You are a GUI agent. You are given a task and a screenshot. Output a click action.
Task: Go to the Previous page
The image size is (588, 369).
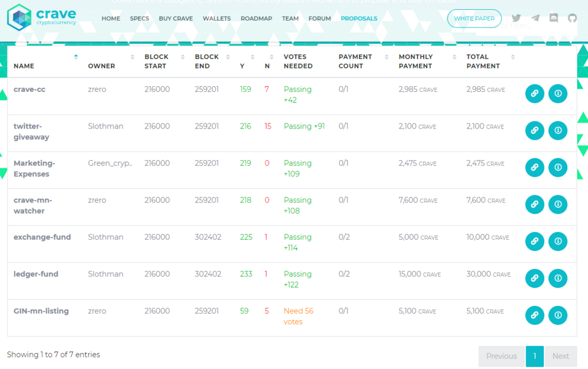tap(501, 356)
